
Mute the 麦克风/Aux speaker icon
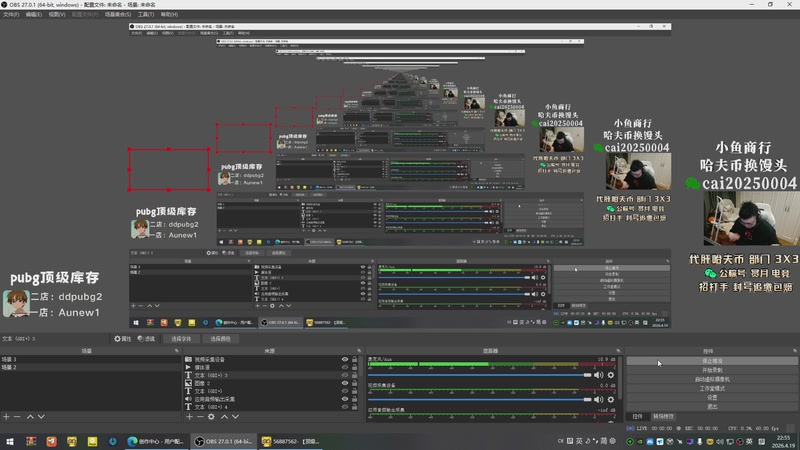[x=598, y=375]
